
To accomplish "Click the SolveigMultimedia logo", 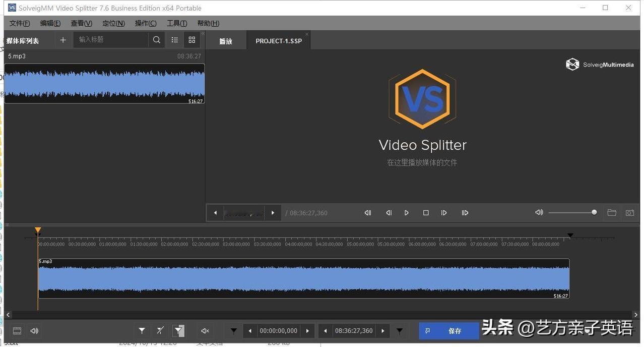I will [600, 65].
